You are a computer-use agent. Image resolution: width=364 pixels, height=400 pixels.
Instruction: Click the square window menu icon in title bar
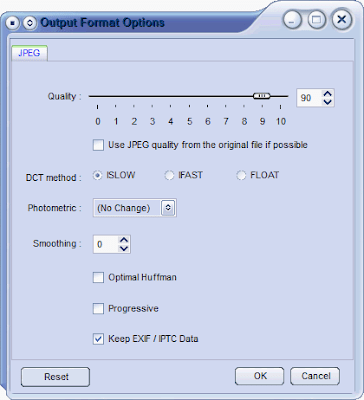pos(13,23)
